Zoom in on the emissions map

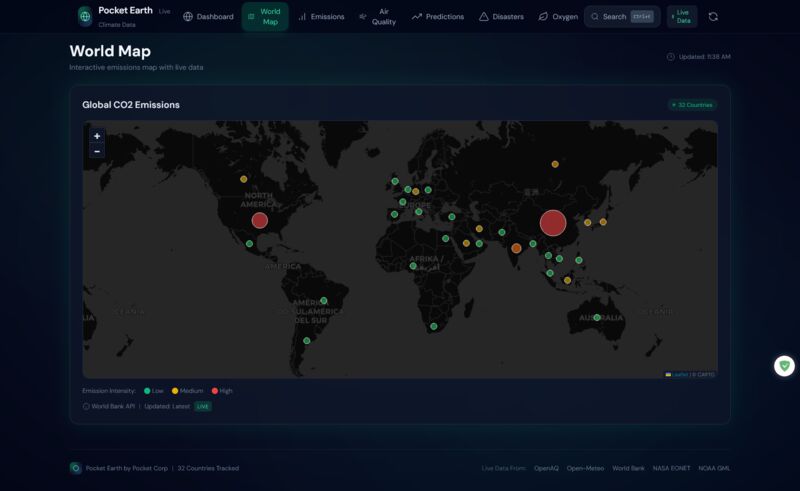97,136
